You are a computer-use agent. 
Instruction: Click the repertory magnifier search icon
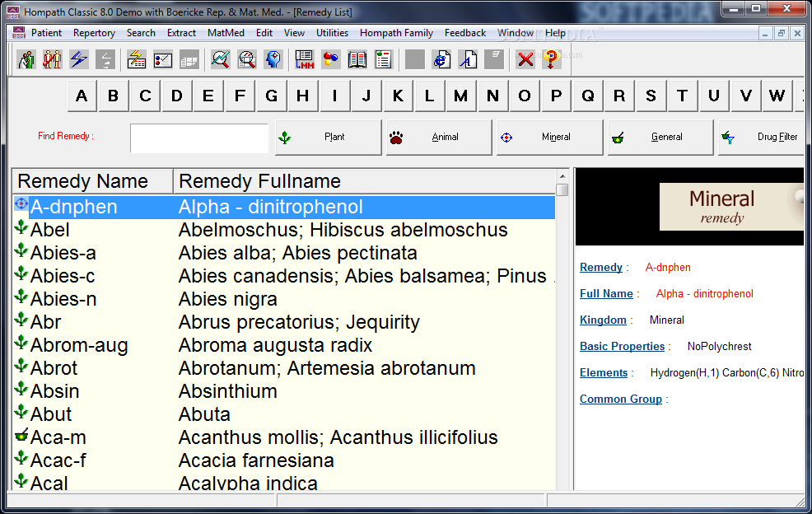(247, 59)
